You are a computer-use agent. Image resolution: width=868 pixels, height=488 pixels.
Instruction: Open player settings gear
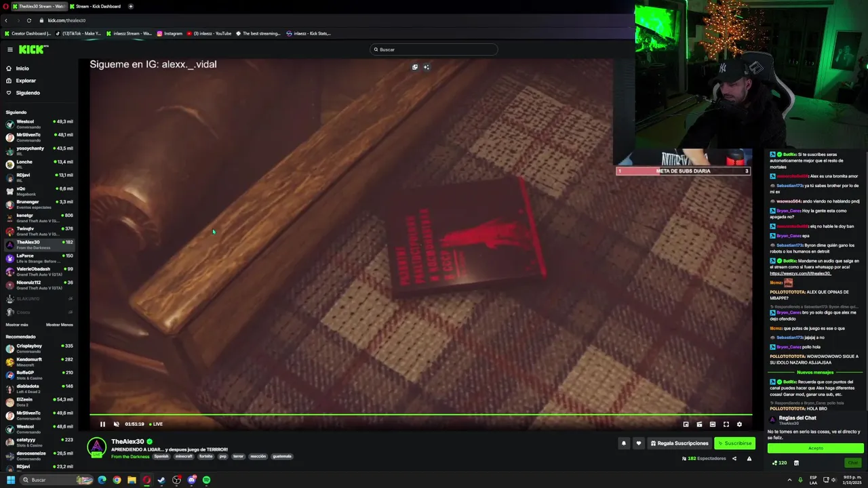[739, 424]
